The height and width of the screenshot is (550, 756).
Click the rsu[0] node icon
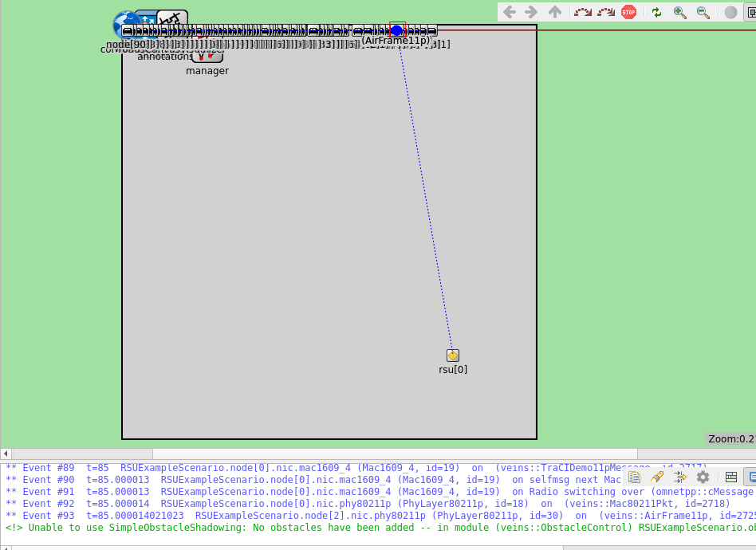pos(453,356)
